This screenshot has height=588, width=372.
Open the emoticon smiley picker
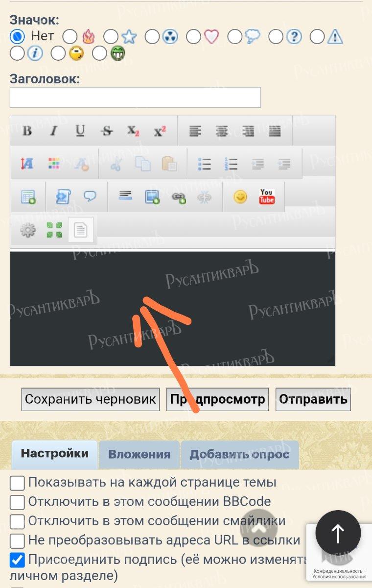[240, 197]
